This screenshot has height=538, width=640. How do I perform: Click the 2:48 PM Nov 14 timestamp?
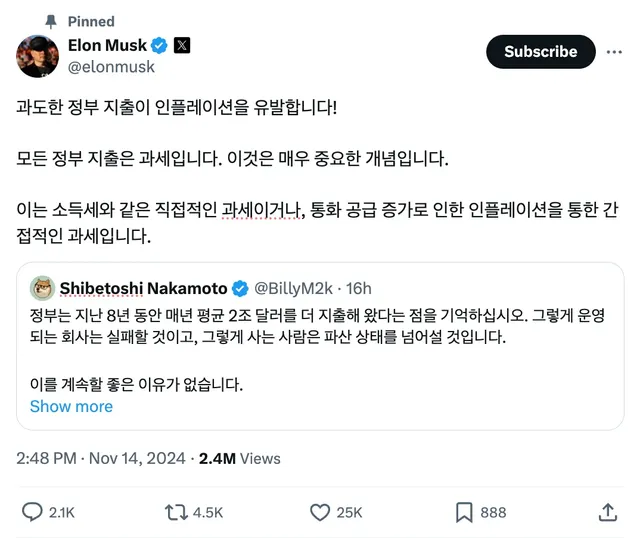pos(101,458)
